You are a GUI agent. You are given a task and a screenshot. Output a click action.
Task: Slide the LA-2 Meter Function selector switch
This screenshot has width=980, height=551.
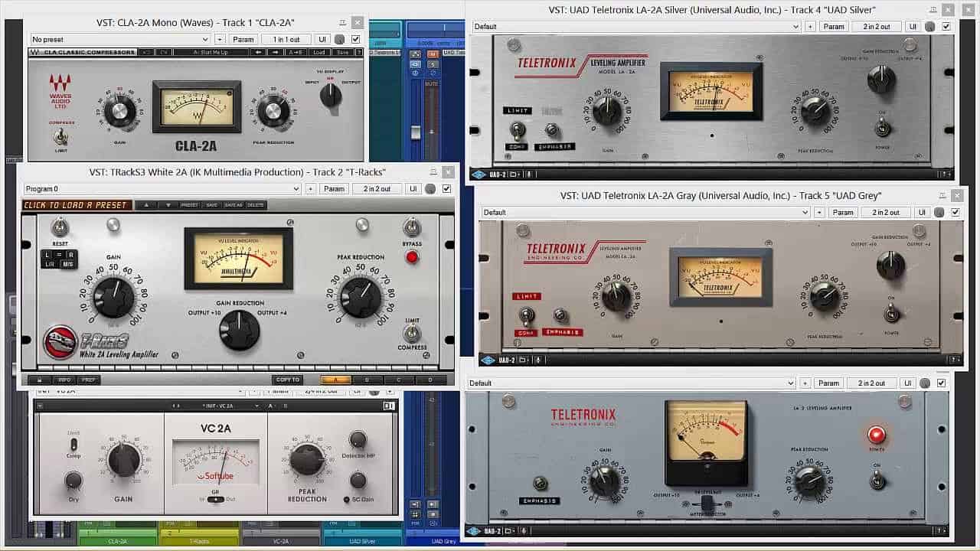[707, 504]
